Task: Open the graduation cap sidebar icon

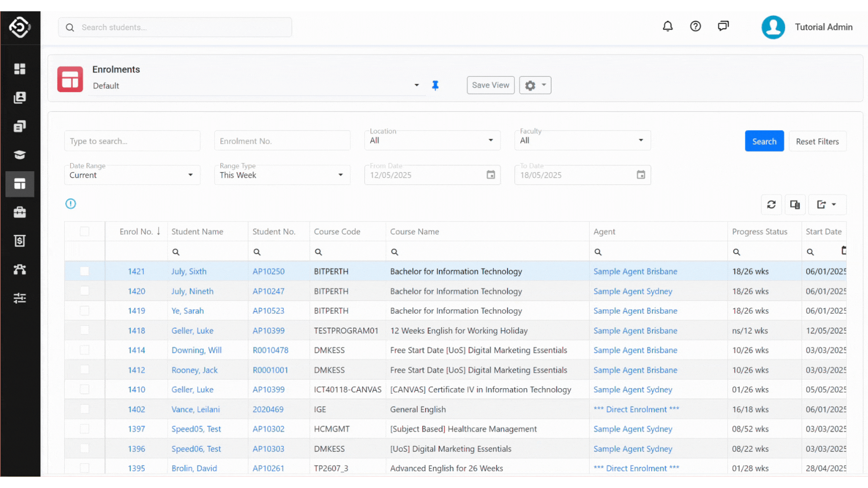Action: point(20,155)
